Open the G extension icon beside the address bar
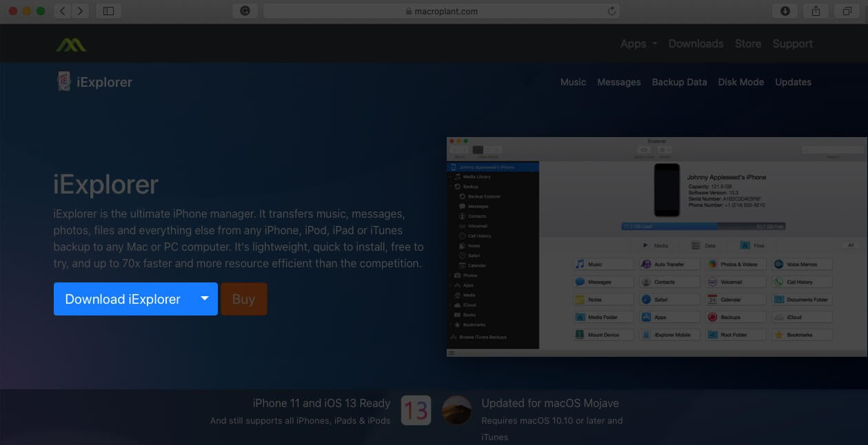868x445 pixels. pos(244,11)
